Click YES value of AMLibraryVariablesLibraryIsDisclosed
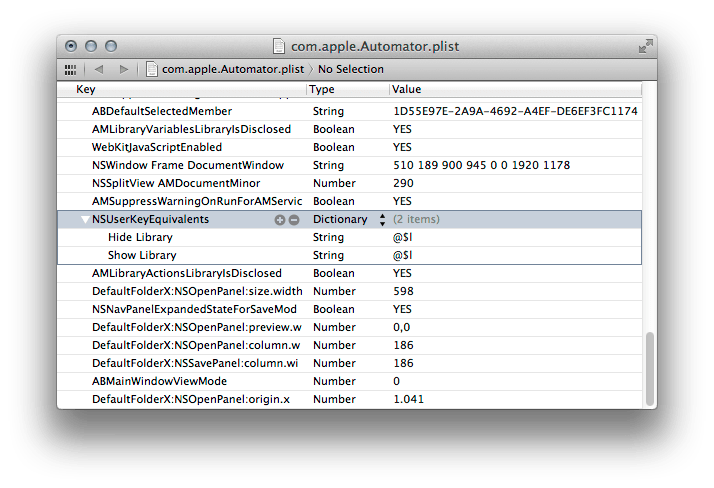The height and width of the screenshot is (488, 714). pyautogui.click(x=403, y=129)
